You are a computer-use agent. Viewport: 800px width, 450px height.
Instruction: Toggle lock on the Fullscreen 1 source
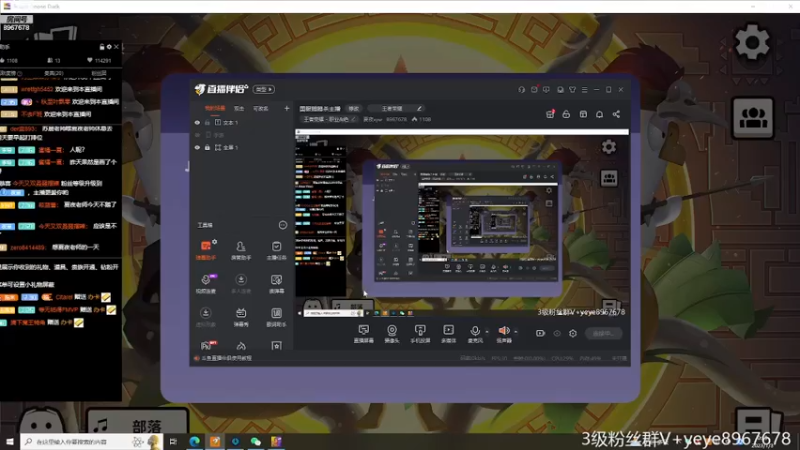pos(207,147)
